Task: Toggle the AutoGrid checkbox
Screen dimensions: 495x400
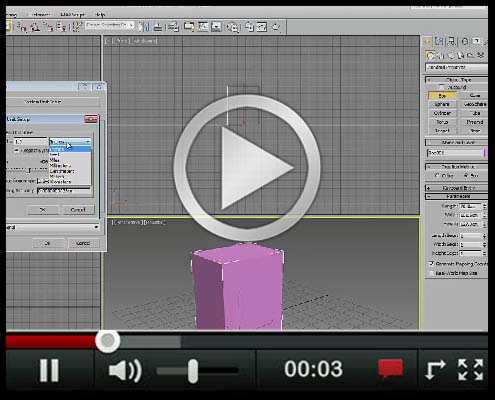Action: pos(441,87)
